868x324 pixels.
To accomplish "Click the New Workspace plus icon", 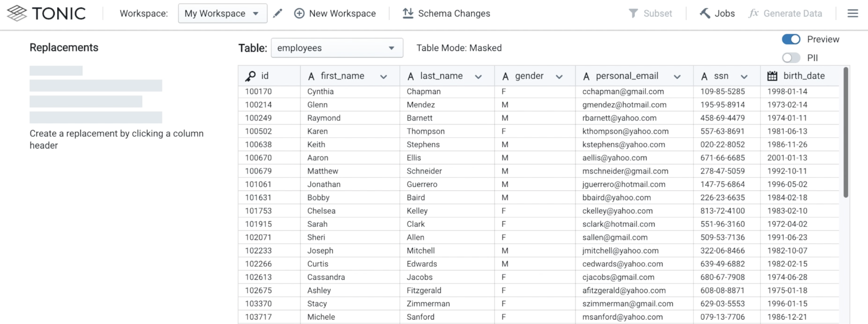I will point(299,13).
